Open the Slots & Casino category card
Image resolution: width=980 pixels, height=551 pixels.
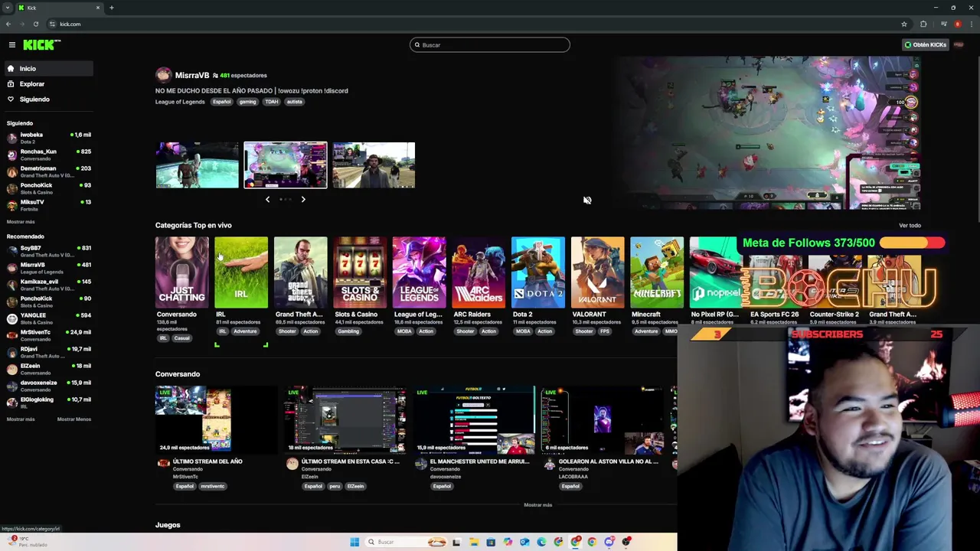360,272
